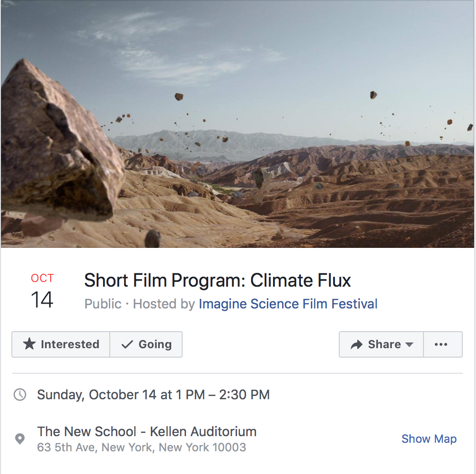Screen dimensions: 476x474
Task: Click the Sunday, October 14 date line
Action: tap(153, 395)
